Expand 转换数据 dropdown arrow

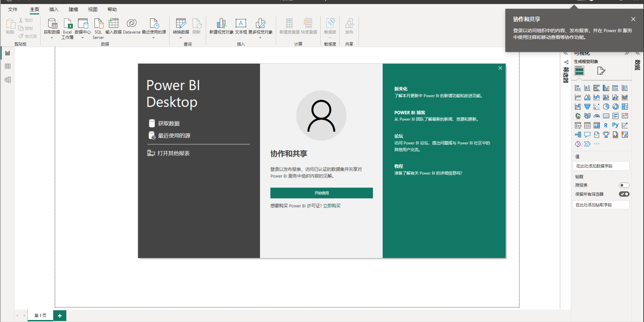(181, 38)
